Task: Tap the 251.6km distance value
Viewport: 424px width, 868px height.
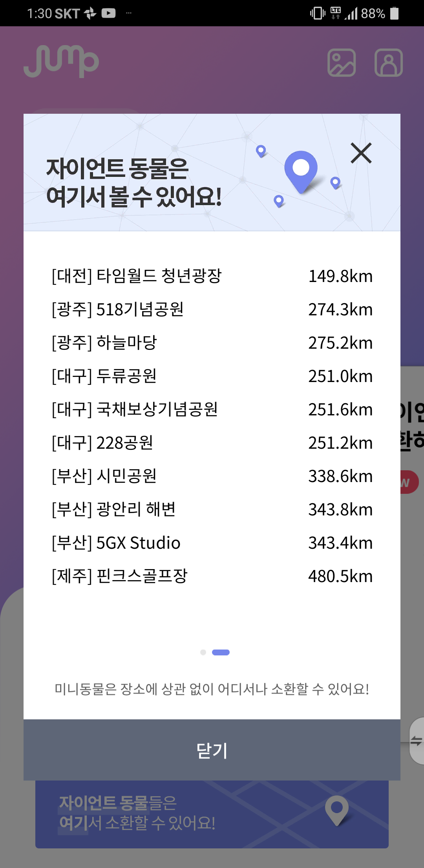Action: point(340,409)
